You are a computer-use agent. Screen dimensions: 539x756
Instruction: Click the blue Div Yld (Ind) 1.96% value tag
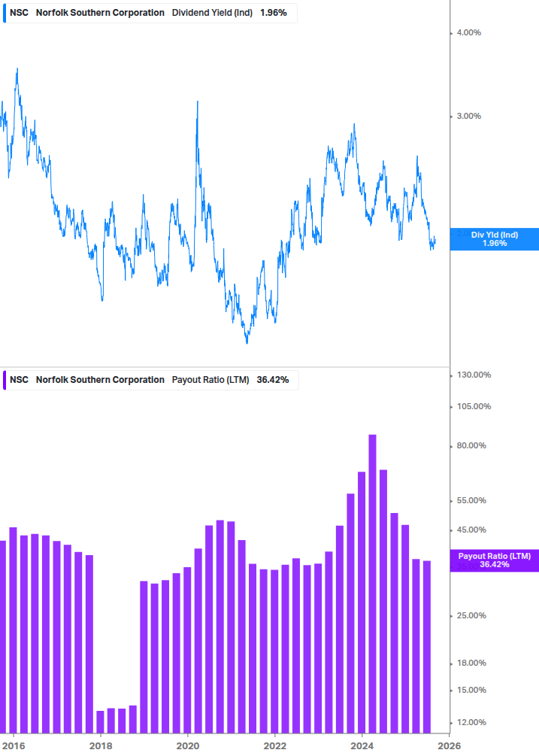tap(494, 239)
